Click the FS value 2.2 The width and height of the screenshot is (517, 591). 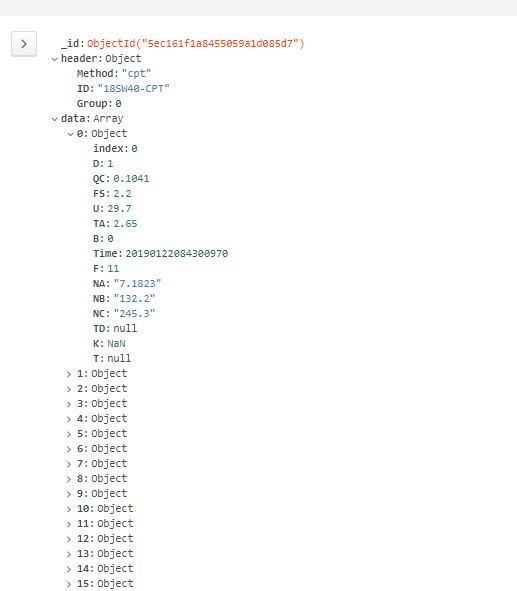click(122, 194)
